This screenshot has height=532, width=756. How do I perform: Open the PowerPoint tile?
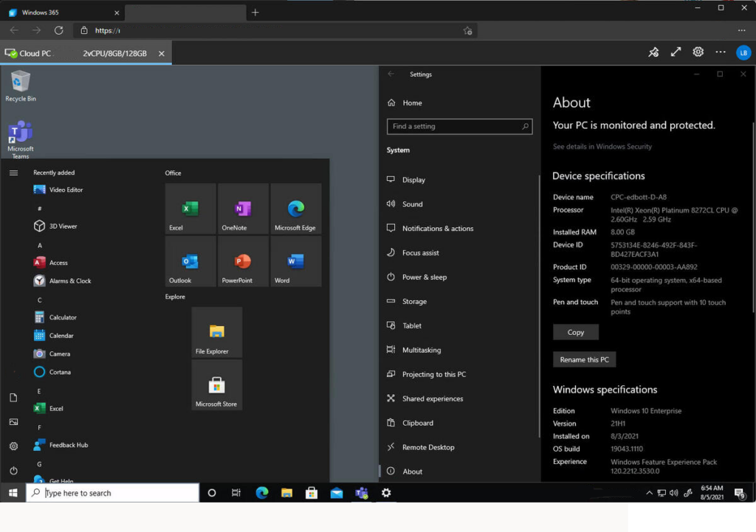click(x=243, y=262)
